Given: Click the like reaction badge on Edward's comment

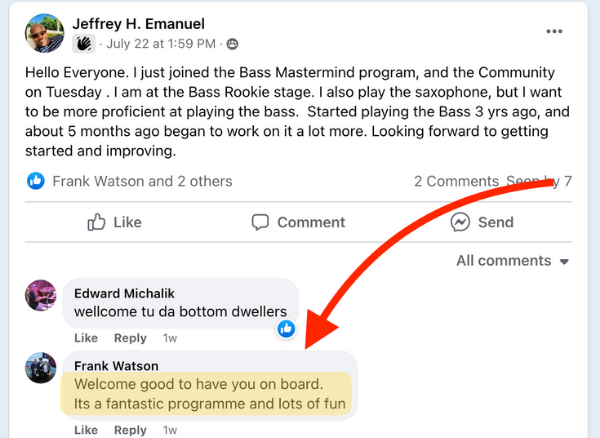Looking at the screenshot, I should click(286, 328).
